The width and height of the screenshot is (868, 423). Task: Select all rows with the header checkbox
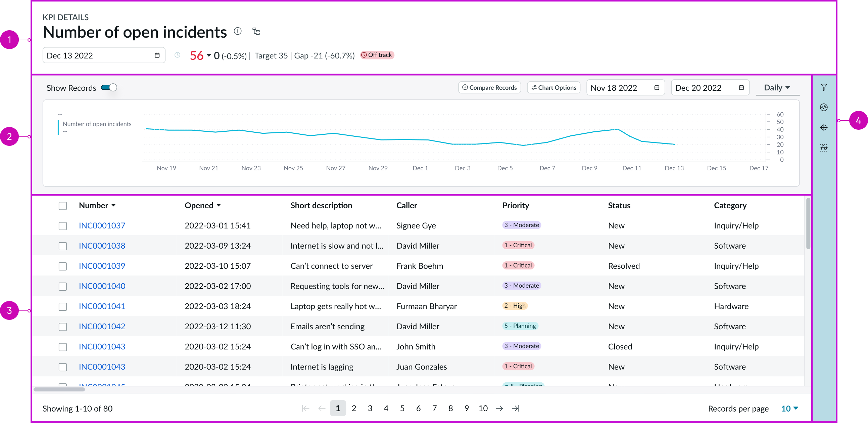pos(63,205)
